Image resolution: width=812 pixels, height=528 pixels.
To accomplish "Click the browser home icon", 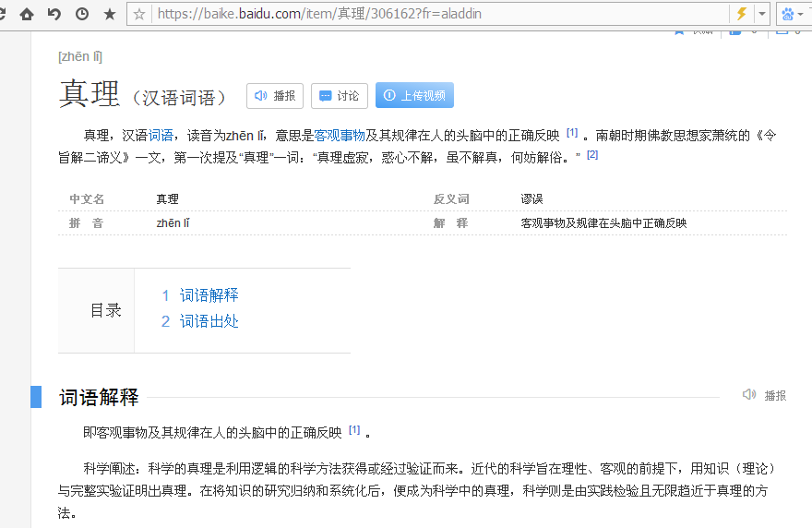I will pyautogui.click(x=27, y=14).
